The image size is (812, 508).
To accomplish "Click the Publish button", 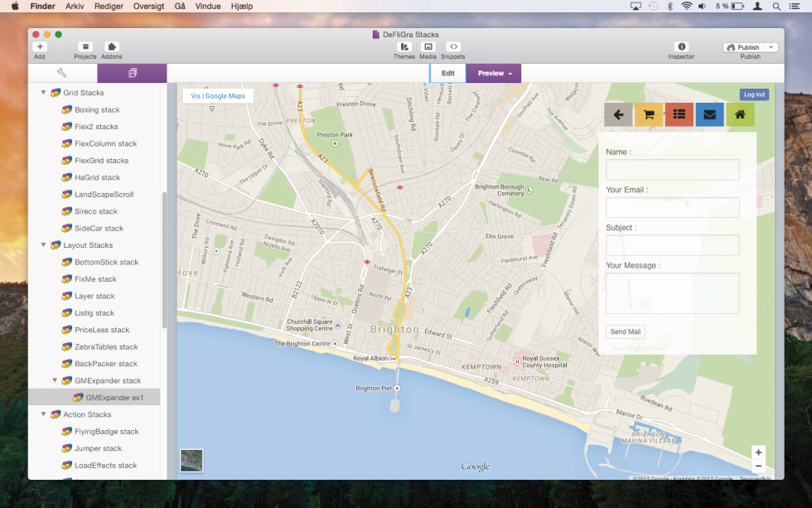I will pyautogui.click(x=744, y=47).
